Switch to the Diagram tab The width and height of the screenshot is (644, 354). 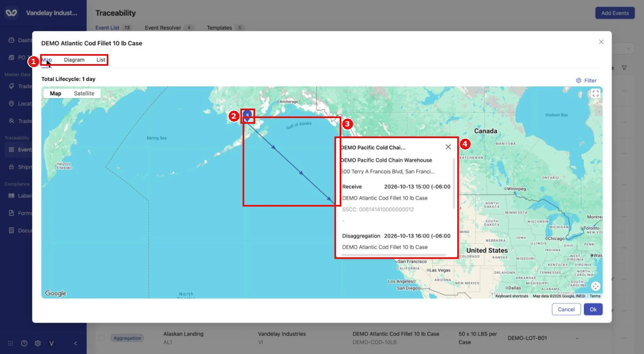click(74, 60)
